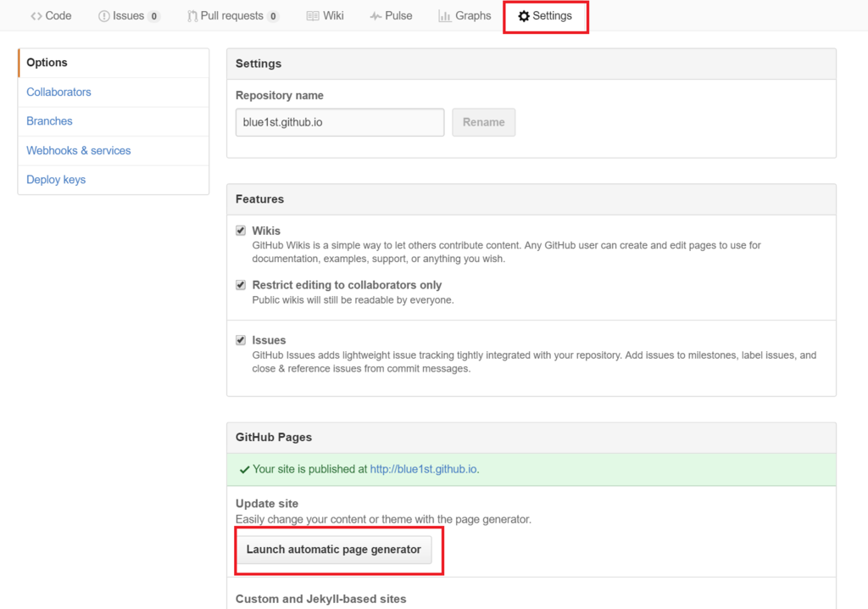Click the 'GitHub Pages' section heading
This screenshot has width=868, height=609.
pos(274,437)
